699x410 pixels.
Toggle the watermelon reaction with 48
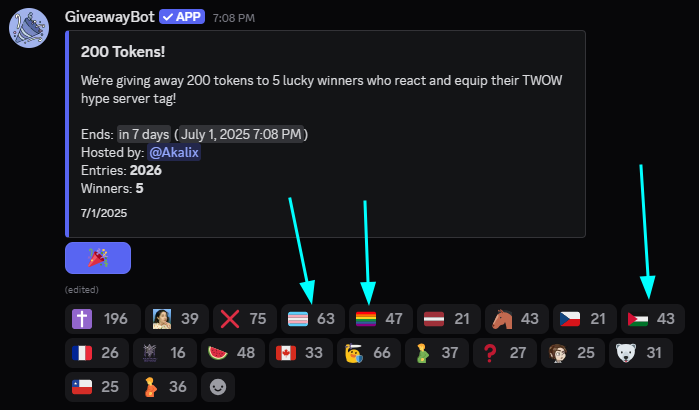click(x=233, y=353)
